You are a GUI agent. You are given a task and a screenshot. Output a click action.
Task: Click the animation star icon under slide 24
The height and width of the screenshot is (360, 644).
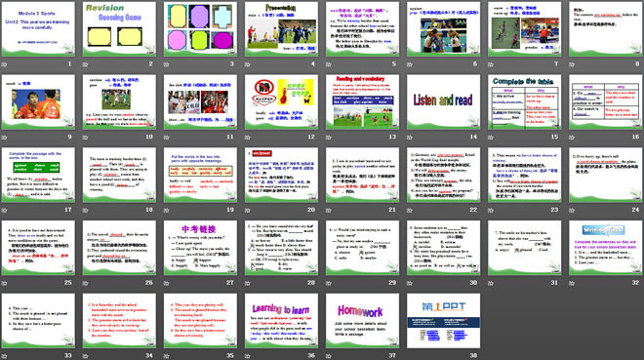click(572, 210)
